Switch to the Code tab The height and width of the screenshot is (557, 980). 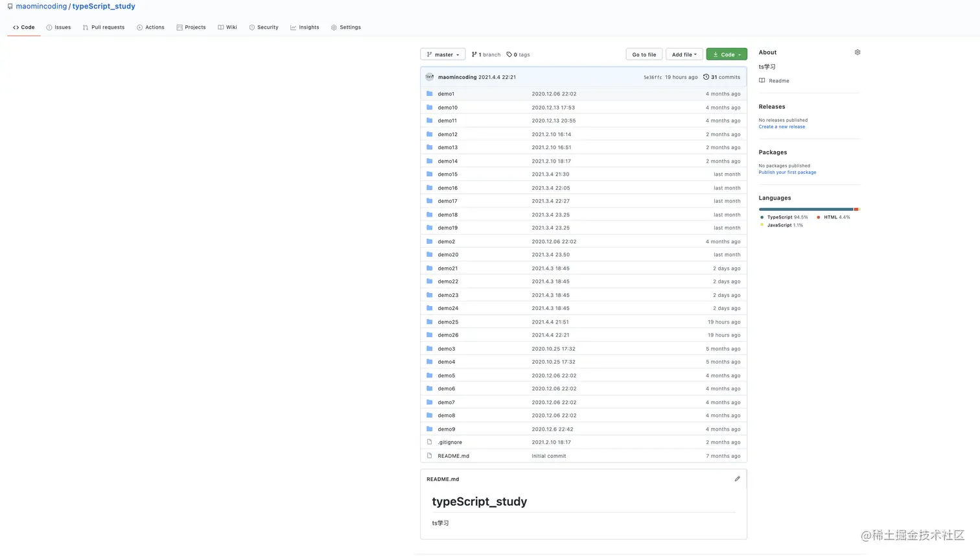pos(24,27)
